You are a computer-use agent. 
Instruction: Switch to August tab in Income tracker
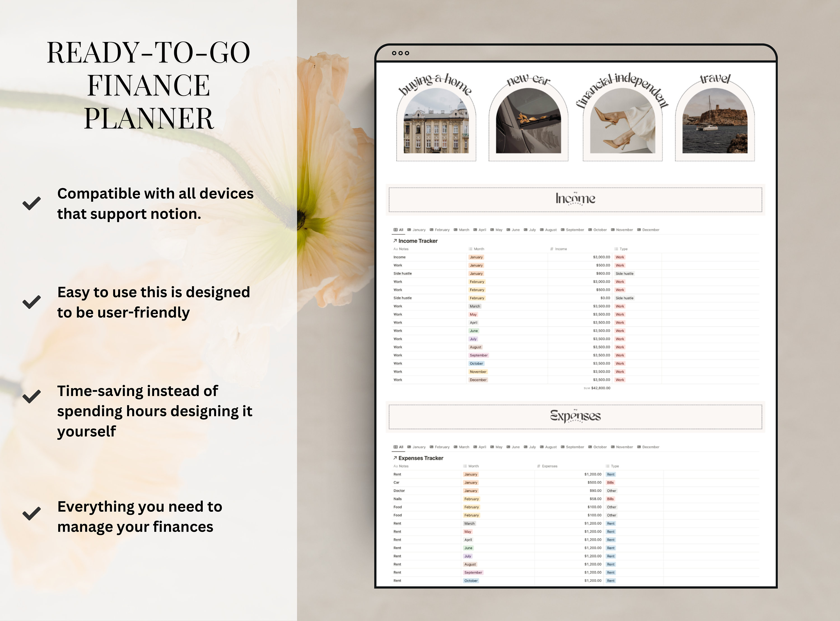548,230
